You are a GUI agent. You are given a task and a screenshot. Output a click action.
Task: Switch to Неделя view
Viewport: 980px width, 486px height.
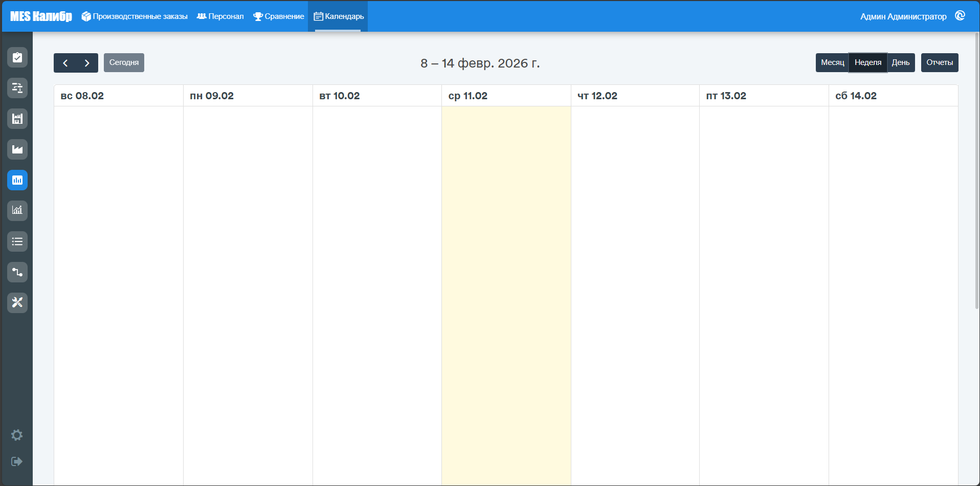[868, 62]
